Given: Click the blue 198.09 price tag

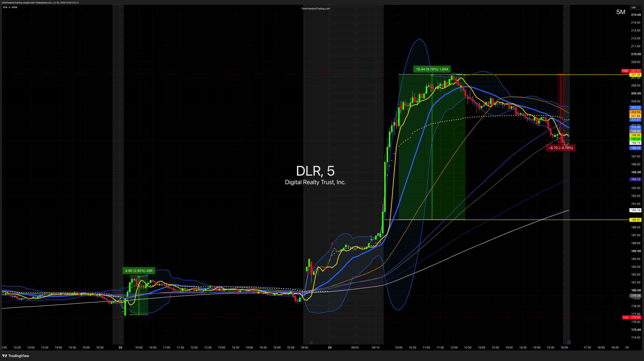Looking at the screenshot, I should tap(635, 148).
